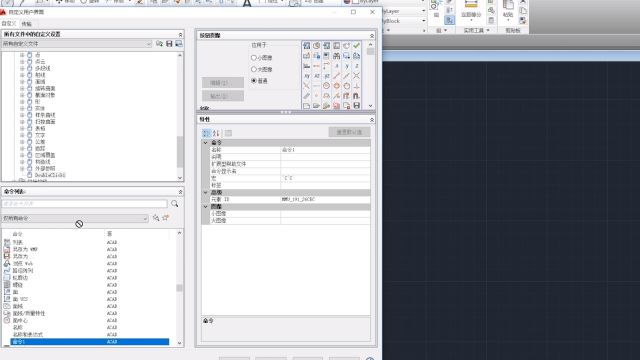Load a partial customization file icon
The image size is (640, 360).
[x=159, y=44]
